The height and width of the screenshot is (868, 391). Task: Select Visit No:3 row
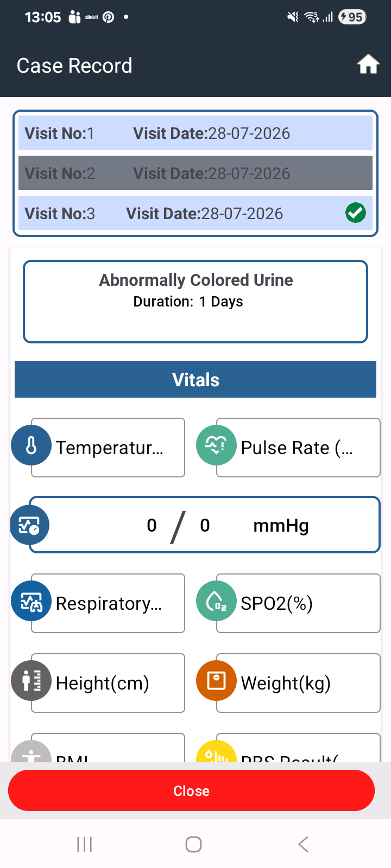coord(195,213)
